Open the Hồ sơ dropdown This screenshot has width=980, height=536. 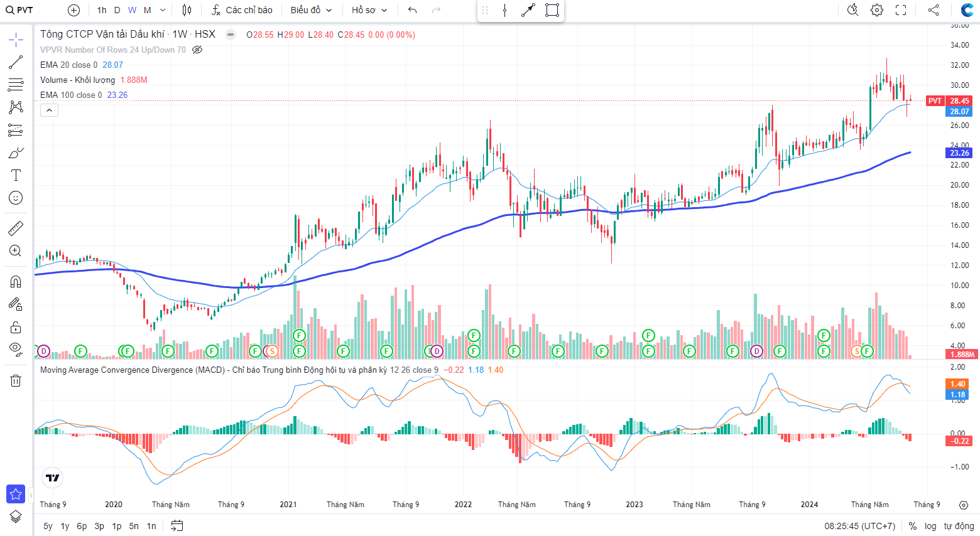tap(369, 10)
